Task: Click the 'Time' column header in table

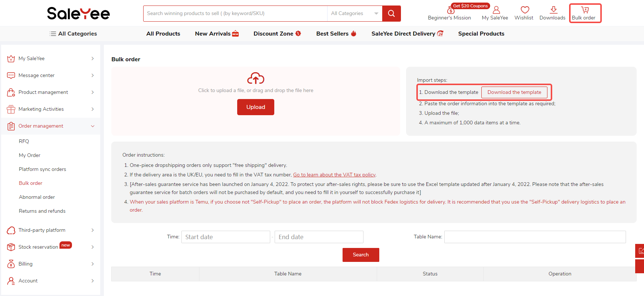Action: click(x=155, y=274)
